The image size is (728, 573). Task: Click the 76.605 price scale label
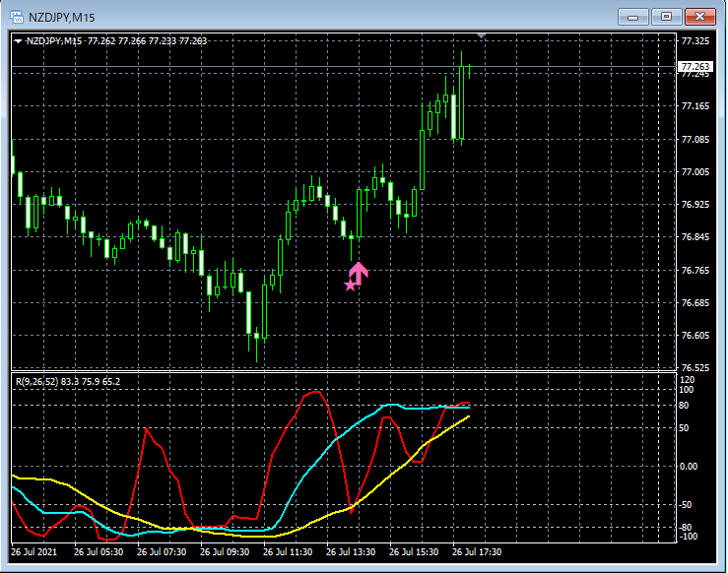[x=695, y=336]
